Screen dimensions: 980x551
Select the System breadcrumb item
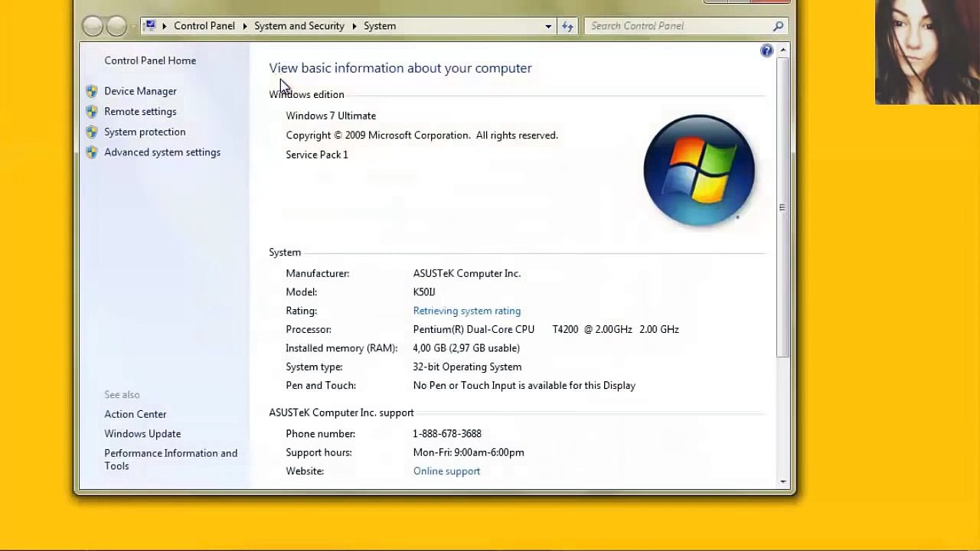click(x=380, y=26)
